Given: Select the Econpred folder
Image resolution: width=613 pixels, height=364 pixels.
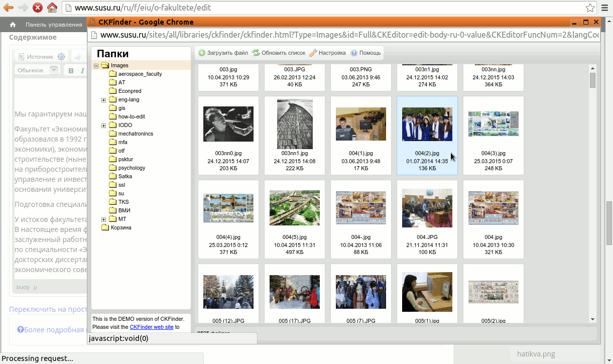Looking at the screenshot, I should coord(130,91).
